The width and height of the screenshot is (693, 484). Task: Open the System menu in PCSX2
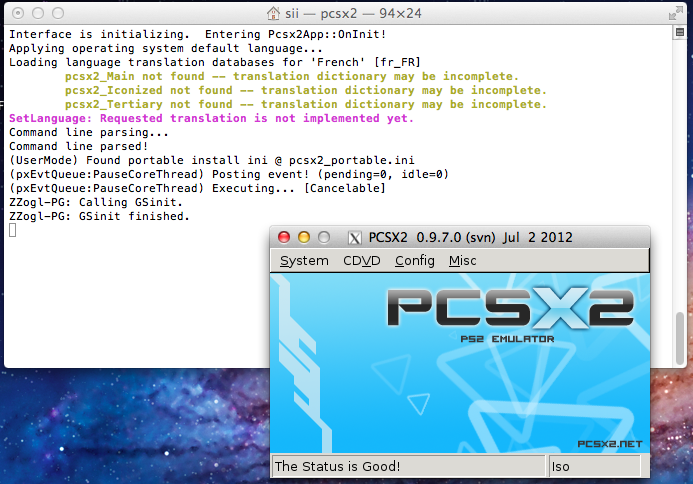(x=304, y=261)
